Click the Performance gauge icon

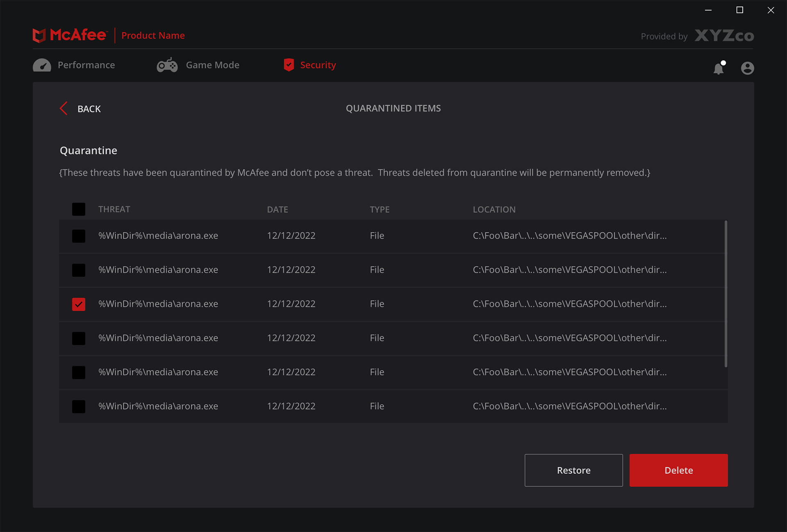[x=42, y=65]
